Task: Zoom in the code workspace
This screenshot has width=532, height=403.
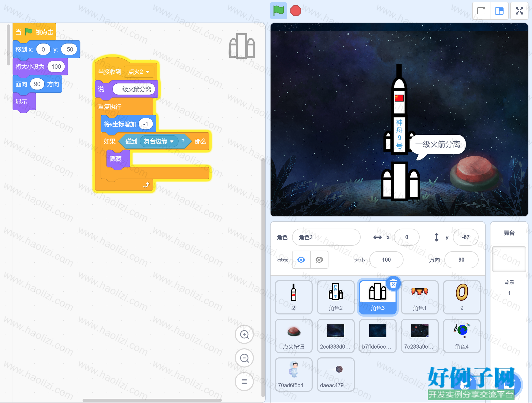Action: (x=244, y=334)
